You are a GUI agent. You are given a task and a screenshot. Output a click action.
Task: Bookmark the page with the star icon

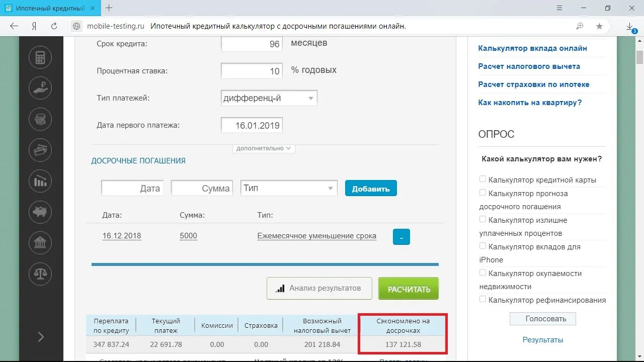point(599,26)
